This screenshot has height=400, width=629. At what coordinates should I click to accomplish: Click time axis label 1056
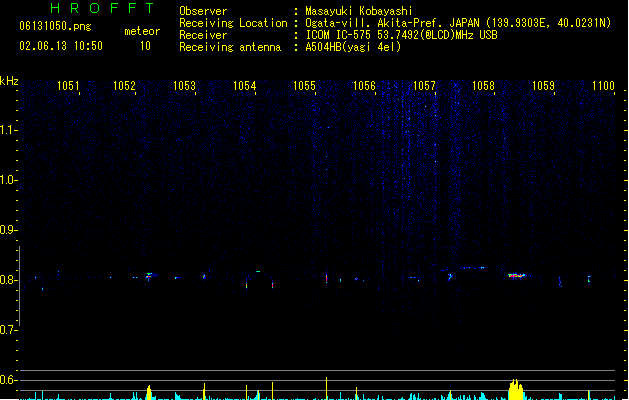click(x=364, y=86)
